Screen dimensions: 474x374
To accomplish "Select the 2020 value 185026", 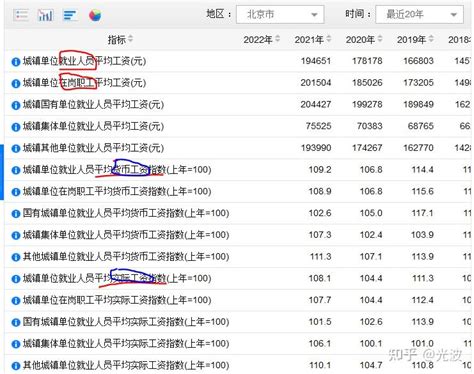I will point(367,83).
